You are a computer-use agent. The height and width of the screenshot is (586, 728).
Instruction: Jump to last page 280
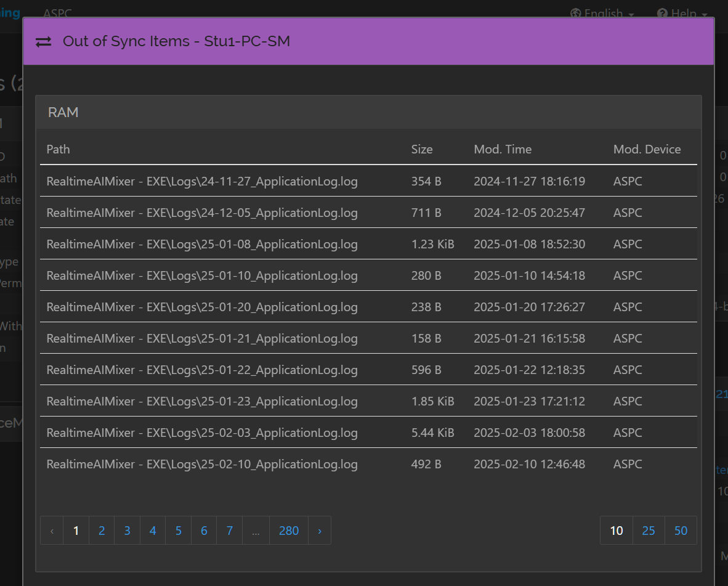pyautogui.click(x=289, y=531)
